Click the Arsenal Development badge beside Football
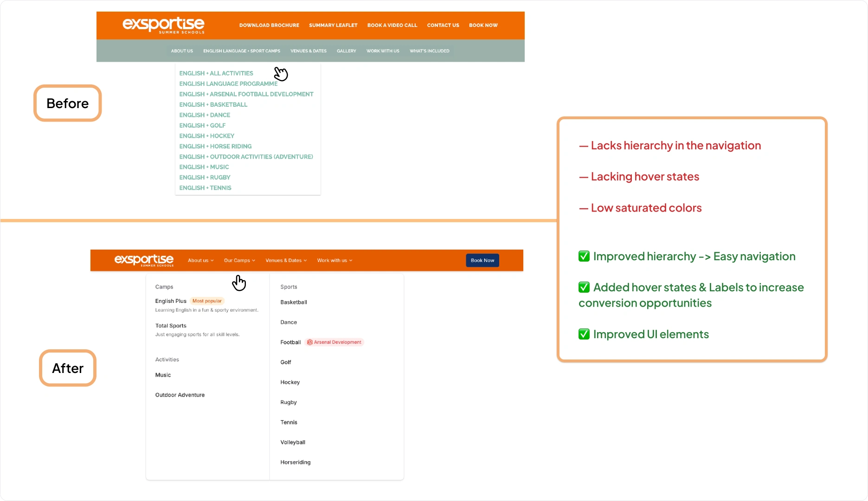Viewport: 868px width, 501px height. pyautogui.click(x=334, y=342)
